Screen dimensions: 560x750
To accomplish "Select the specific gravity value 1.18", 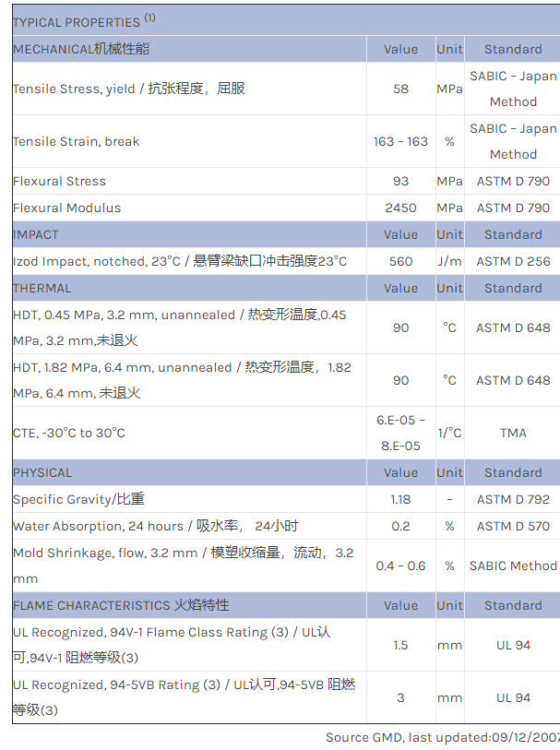I will click(400, 499).
